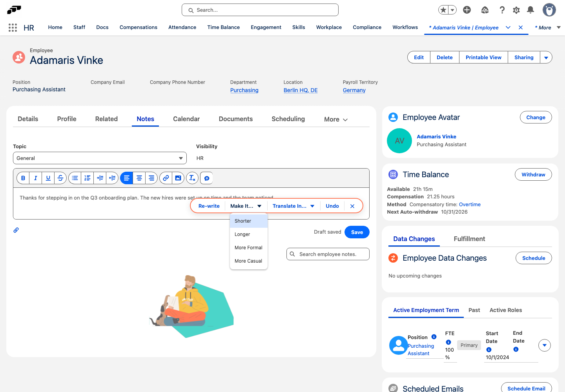Open the Fulfillment tab

click(x=469, y=239)
